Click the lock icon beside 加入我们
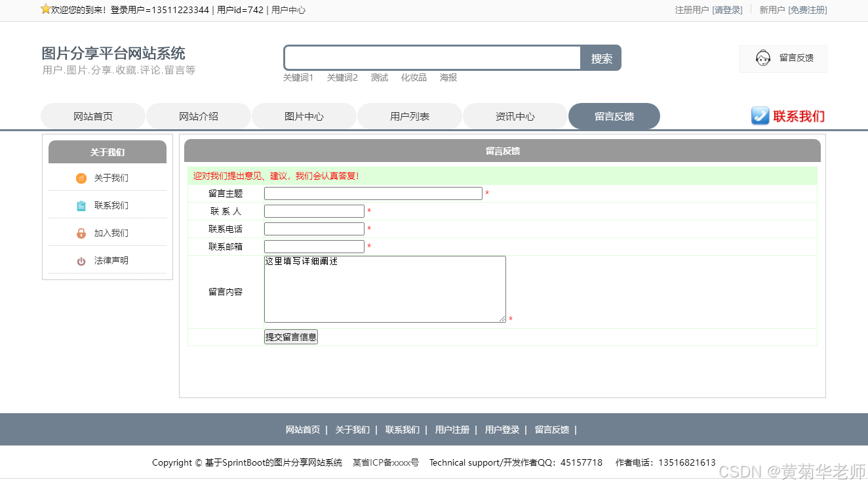 tap(81, 233)
